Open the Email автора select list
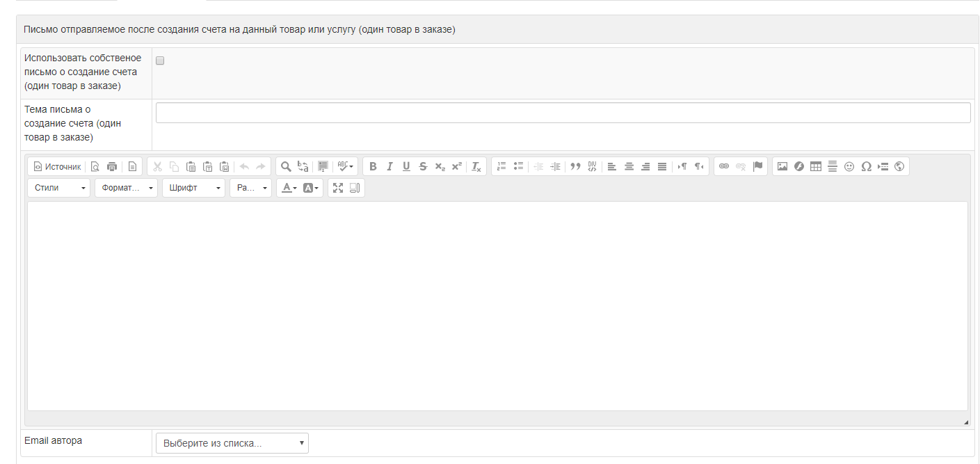980x464 pixels. 232,443
